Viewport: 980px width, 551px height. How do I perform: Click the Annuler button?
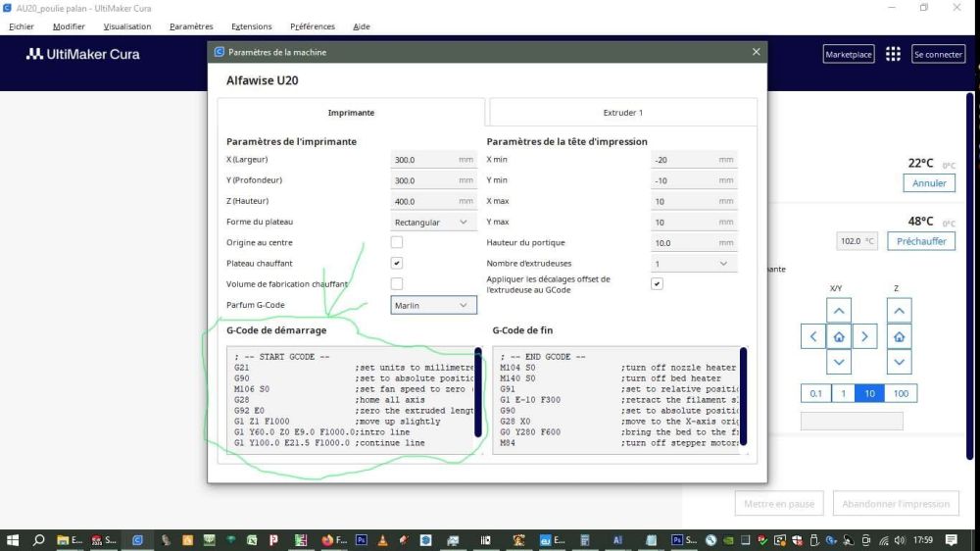929,183
